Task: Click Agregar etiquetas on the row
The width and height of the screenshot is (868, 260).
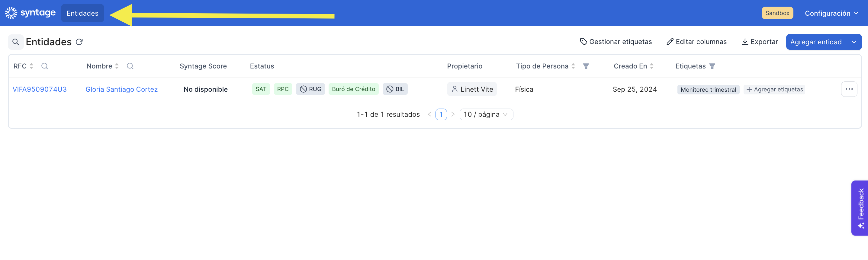Action: pyautogui.click(x=774, y=90)
